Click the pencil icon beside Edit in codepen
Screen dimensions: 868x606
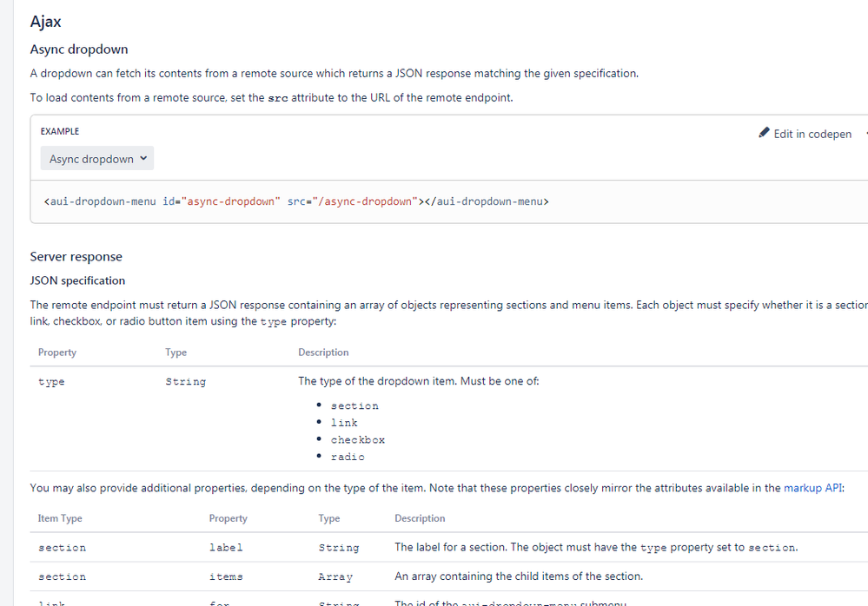764,133
